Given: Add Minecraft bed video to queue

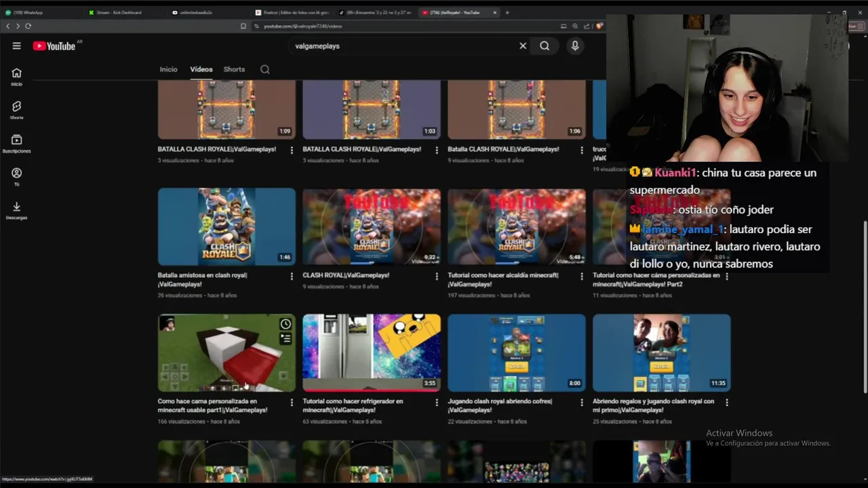Looking at the screenshot, I should point(285,338).
